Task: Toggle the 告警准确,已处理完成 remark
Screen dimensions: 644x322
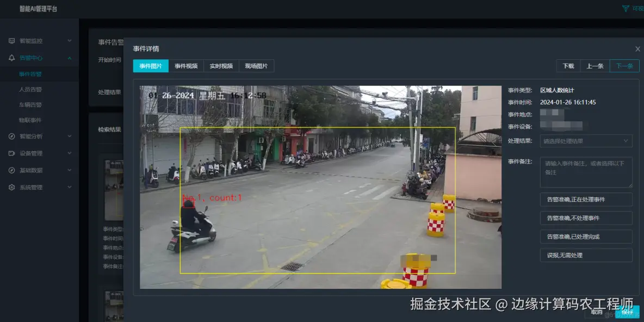Action: [x=586, y=237]
